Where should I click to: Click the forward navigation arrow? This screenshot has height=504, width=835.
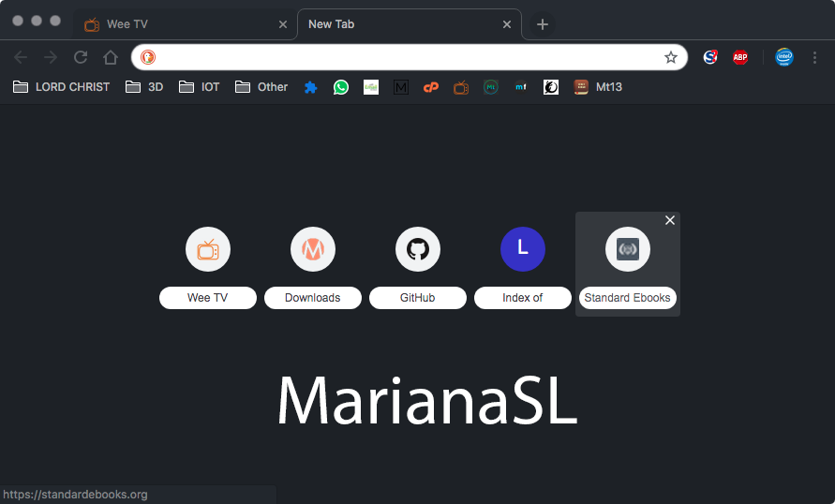tap(51, 57)
